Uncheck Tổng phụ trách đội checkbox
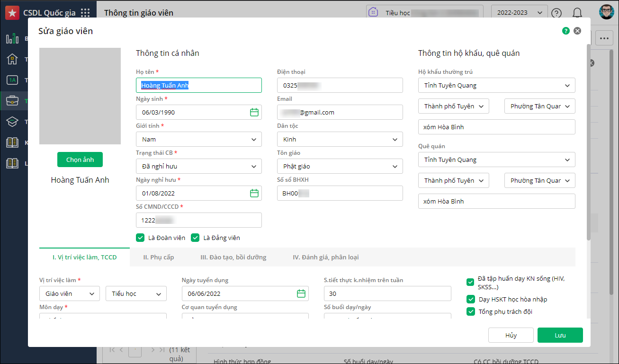619x364 pixels. pos(470,311)
